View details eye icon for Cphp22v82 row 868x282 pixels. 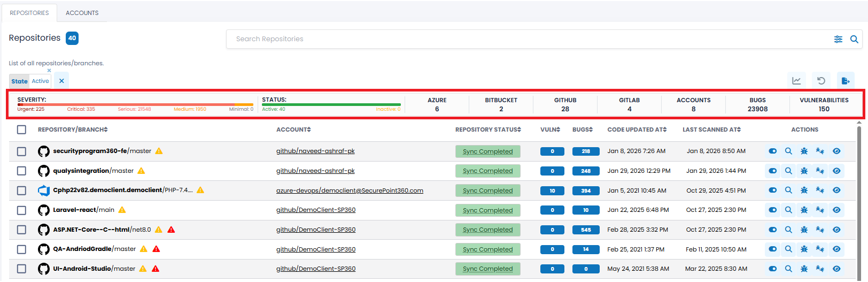click(x=836, y=190)
